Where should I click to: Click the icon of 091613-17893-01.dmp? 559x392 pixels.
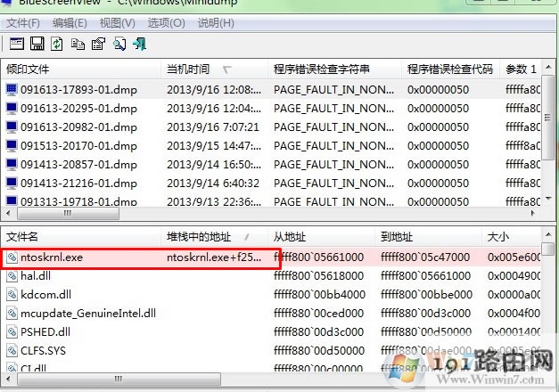coord(12,89)
